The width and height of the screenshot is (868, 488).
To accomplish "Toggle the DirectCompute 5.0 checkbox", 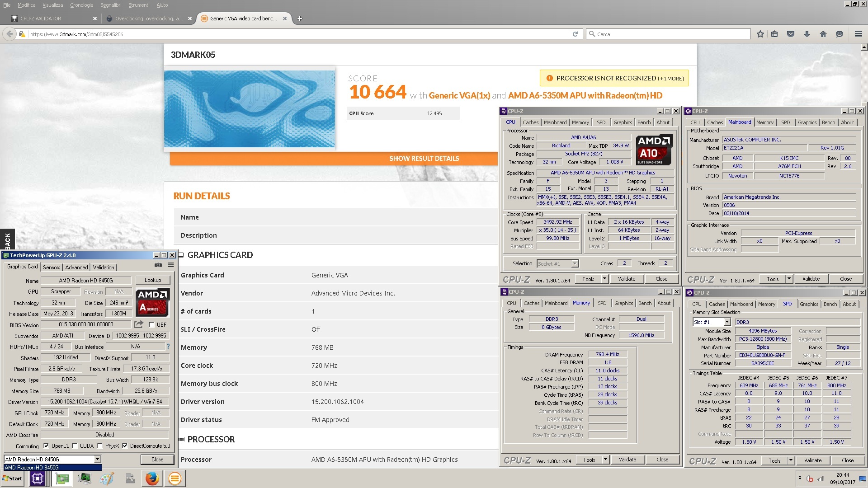I will coord(125,446).
